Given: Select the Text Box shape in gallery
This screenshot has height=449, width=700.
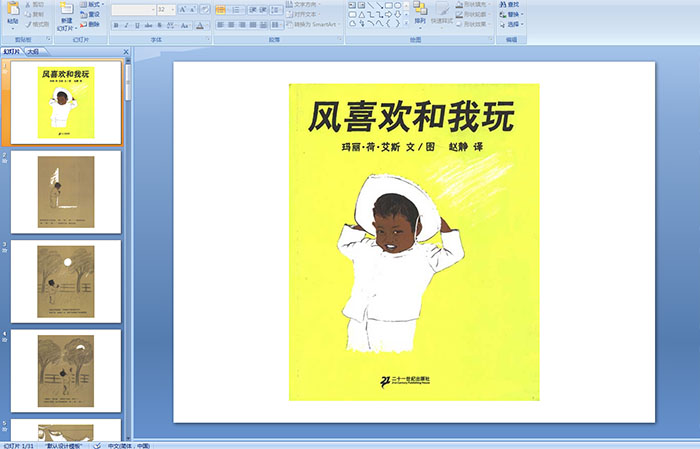Looking at the screenshot, I should point(352,5).
